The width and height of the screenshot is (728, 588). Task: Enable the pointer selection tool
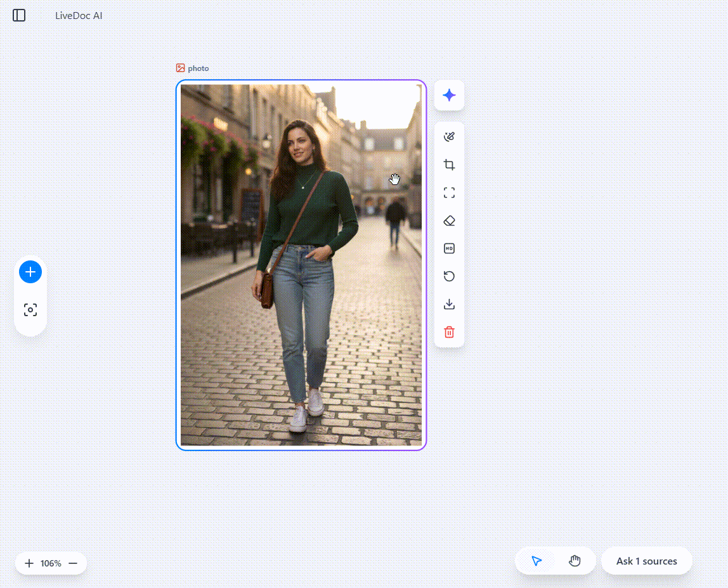536,561
